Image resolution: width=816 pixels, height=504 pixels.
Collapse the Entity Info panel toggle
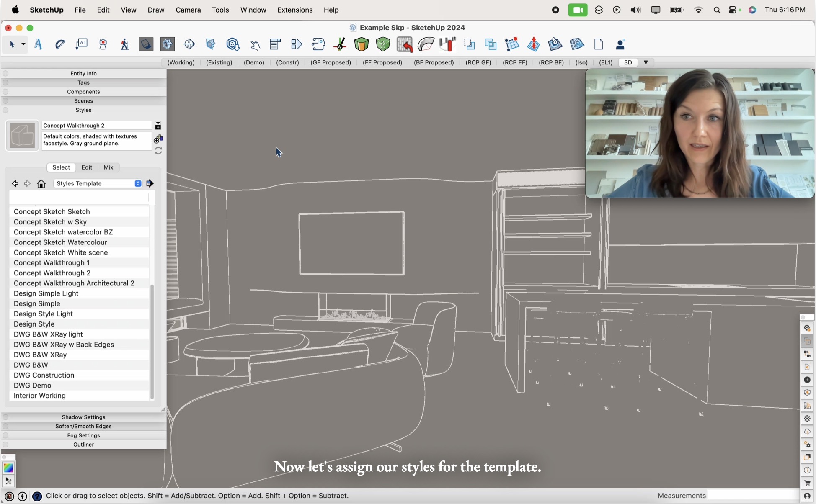tap(5, 74)
